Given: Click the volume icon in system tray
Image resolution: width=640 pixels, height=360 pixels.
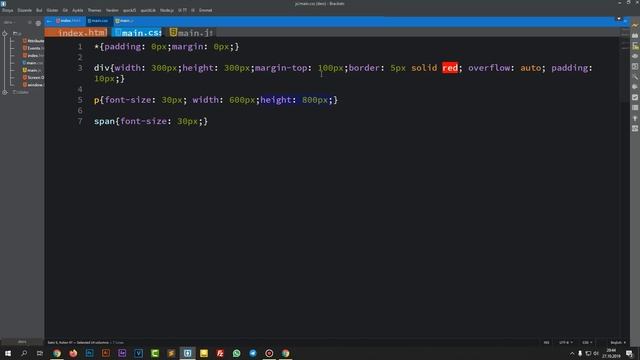Looking at the screenshot, I should [596, 353].
